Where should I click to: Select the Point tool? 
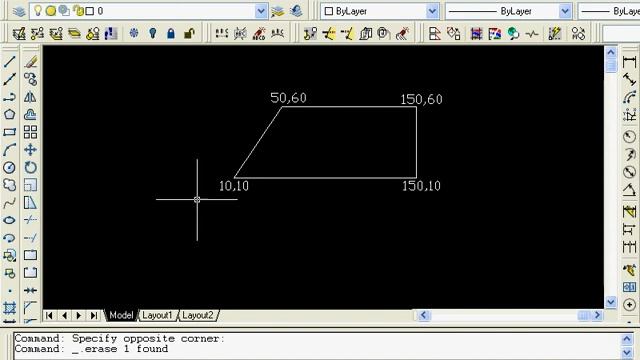[10, 291]
